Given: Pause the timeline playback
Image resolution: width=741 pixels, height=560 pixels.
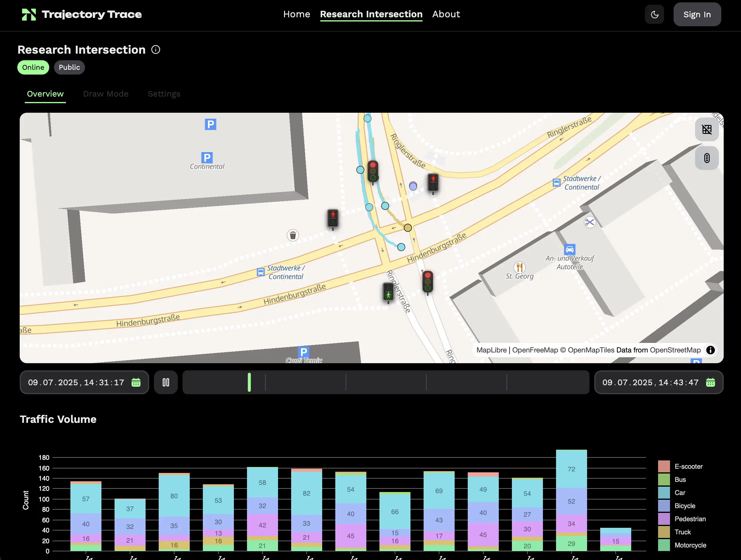Looking at the screenshot, I should point(166,382).
